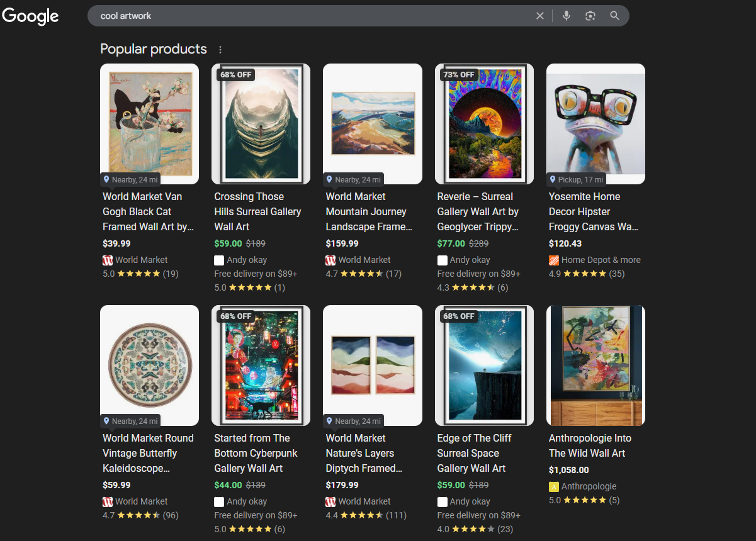Click the $120.43 price
This screenshot has width=756, height=541.
pos(565,243)
